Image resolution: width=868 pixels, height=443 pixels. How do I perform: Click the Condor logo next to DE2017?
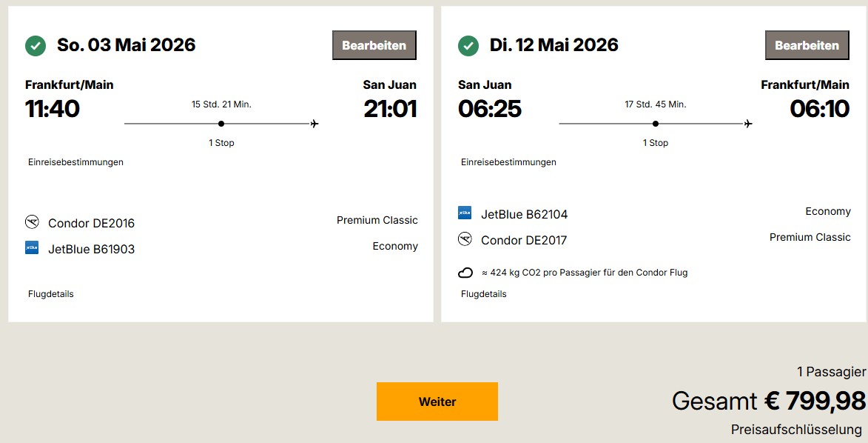pyautogui.click(x=465, y=239)
